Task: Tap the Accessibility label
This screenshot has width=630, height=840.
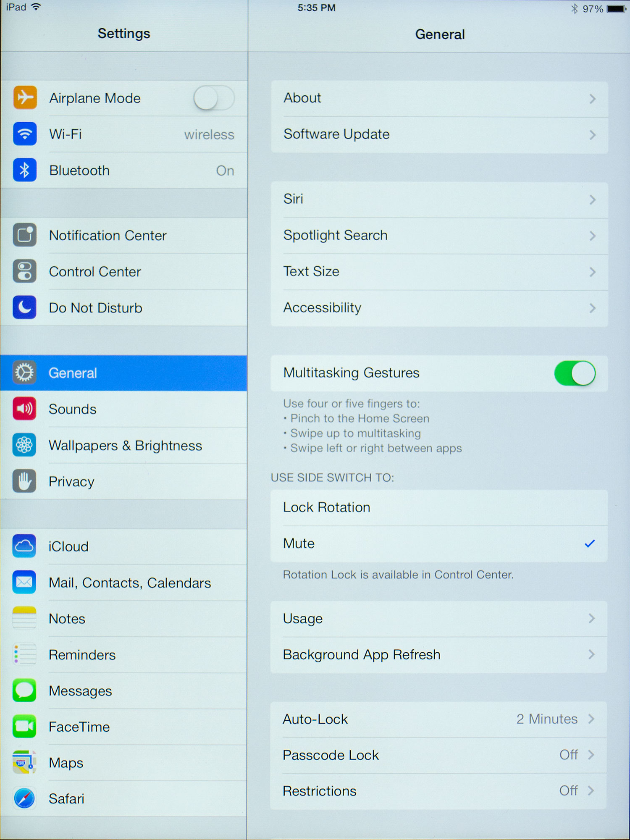Action: 322,308
